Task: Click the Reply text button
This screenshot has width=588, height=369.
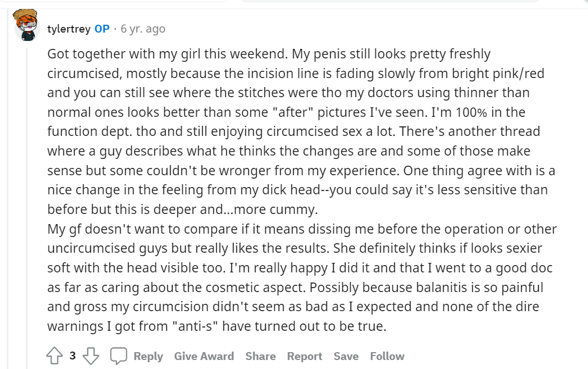Action: click(148, 356)
